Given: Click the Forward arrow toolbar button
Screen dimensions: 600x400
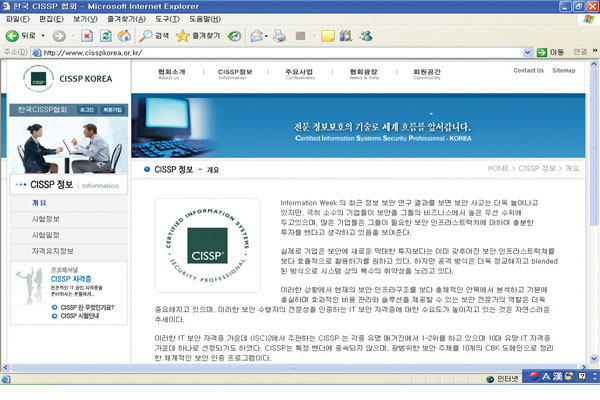Looking at the screenshot, I should [x=59, y=36].
